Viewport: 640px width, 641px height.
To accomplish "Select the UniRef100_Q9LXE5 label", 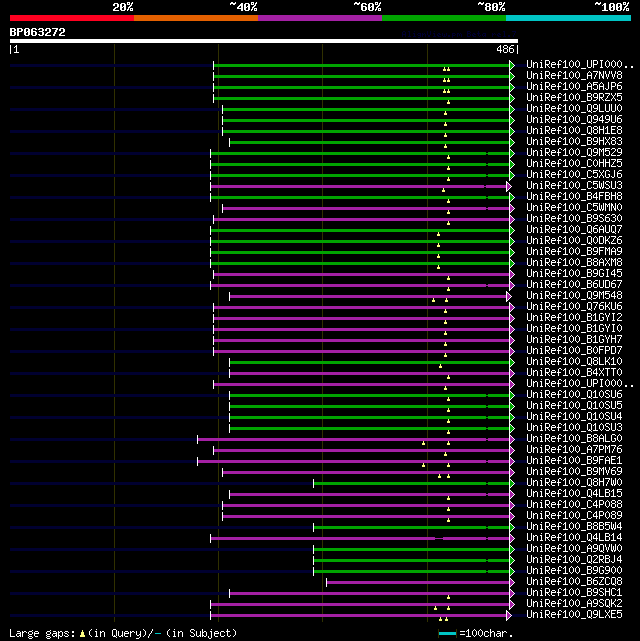I will click(574, 615).
